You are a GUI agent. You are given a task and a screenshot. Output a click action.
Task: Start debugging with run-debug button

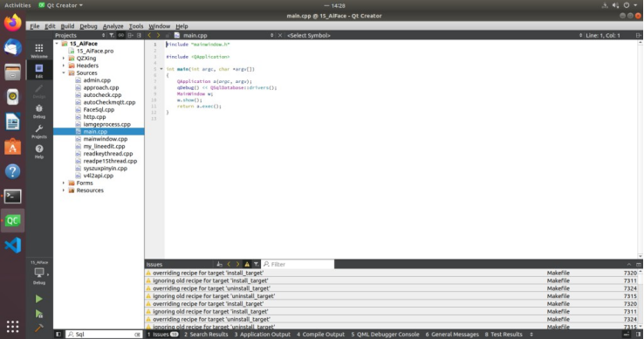click(x=38, y=314)
